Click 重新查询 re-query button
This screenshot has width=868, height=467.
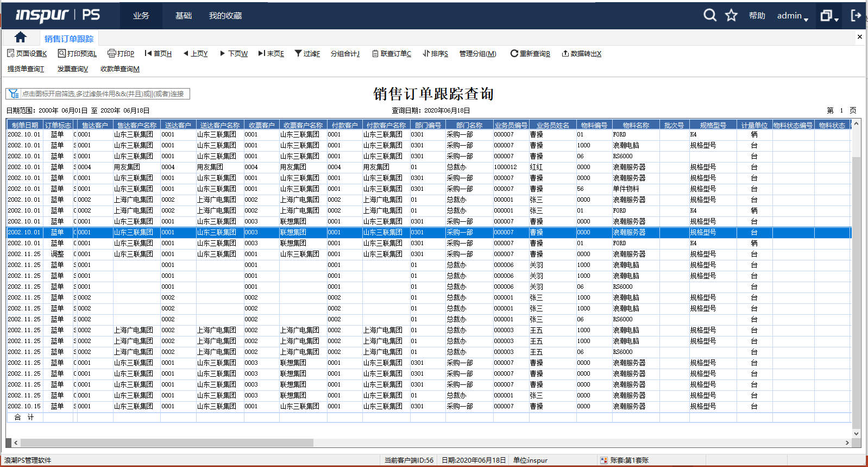coord(530,53)
